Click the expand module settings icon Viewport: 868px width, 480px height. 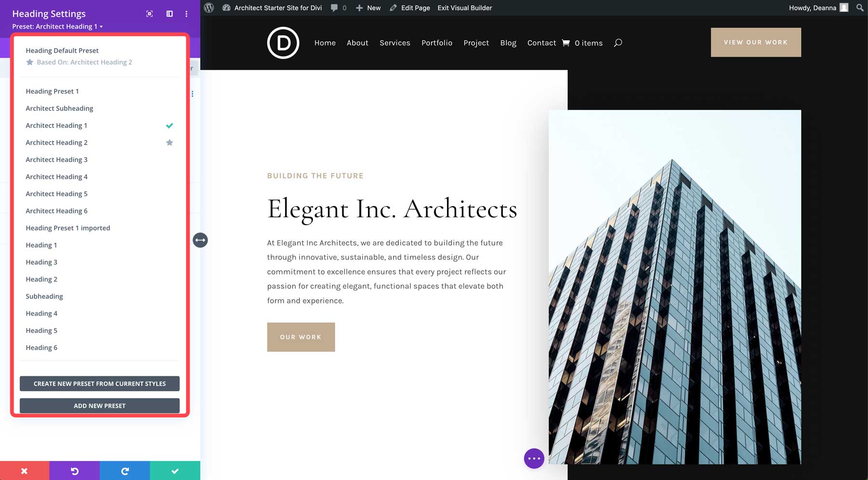tap(149, 14)
